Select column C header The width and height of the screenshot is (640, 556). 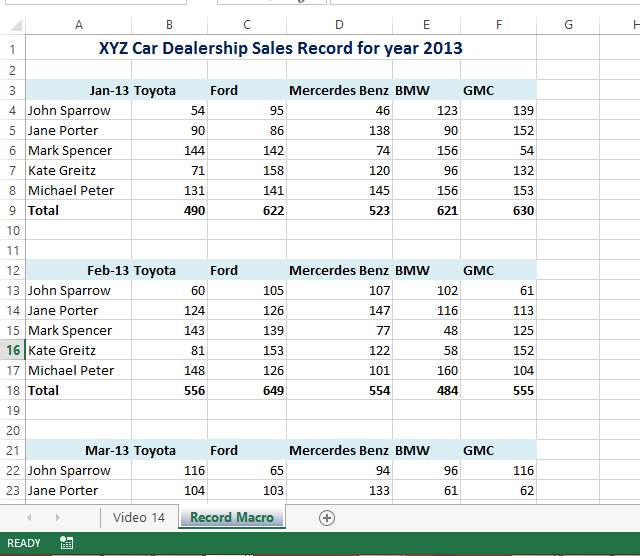click(x=247, y=25)
